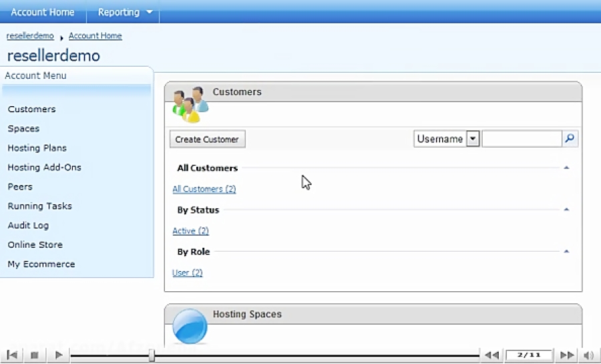Collapse the By Role section

pyautogui.click(x=566, y=252)
